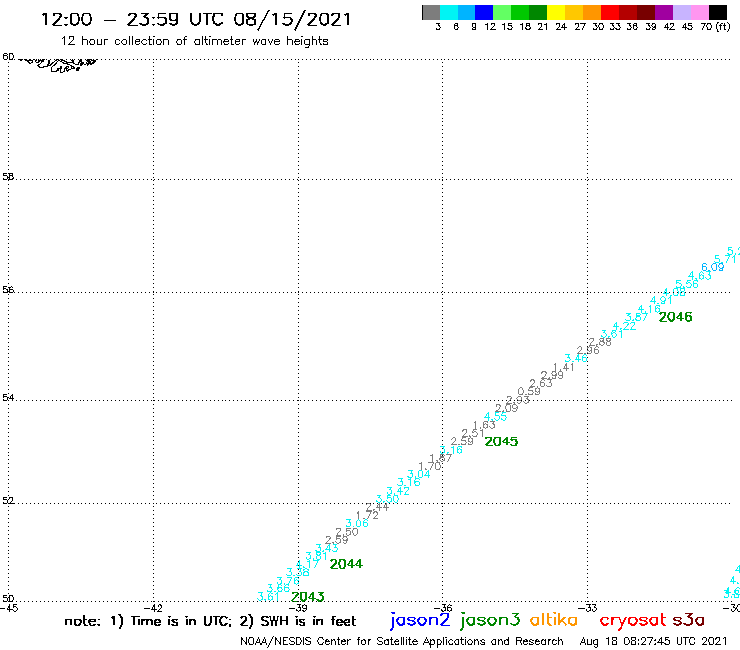
Task: Pick the orange legend swatch
Action: pyautogui.click(x=592, y=12)
